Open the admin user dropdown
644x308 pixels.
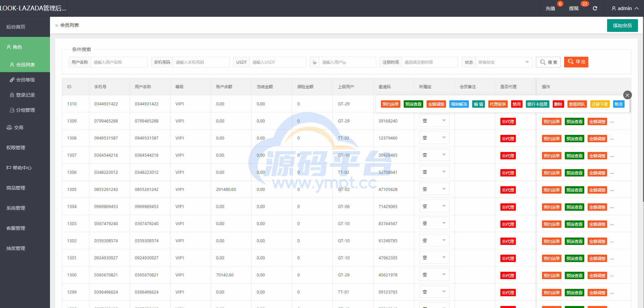tap(625, 8)
